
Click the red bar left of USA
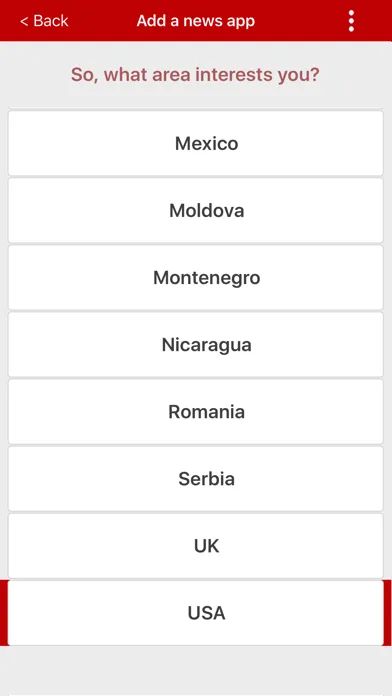4,613
